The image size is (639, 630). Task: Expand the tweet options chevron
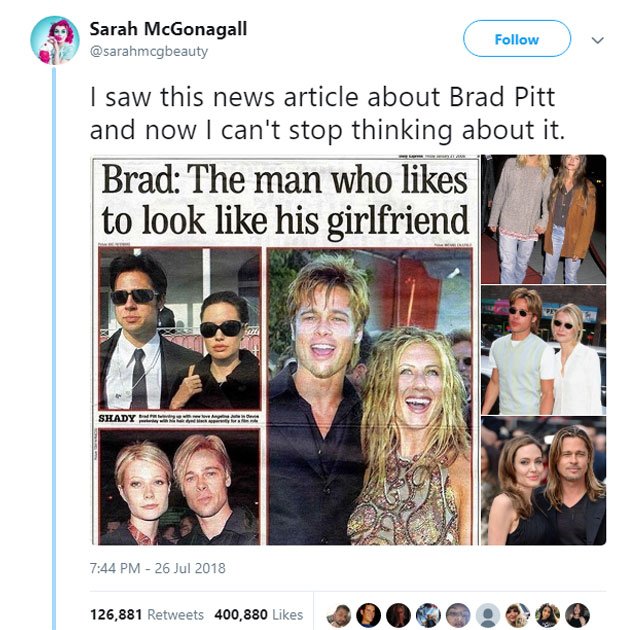597,40
